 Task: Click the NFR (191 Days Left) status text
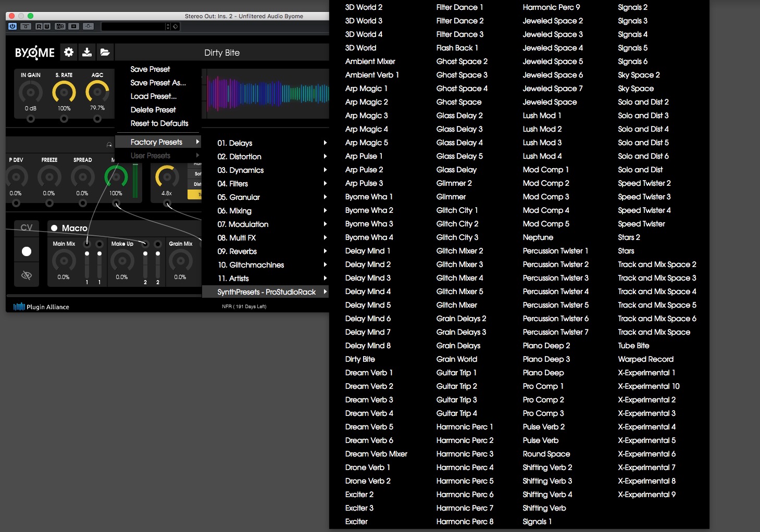pyautogui.click(x=244, y=307)
